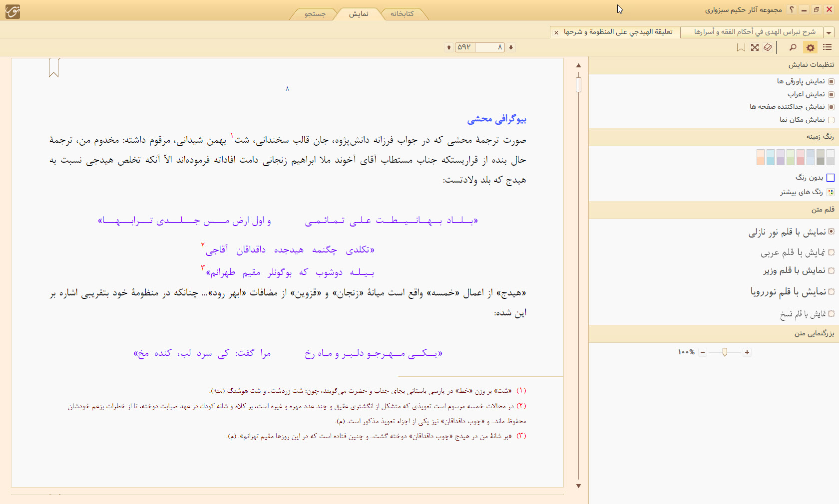Switch to the جستجو tab
The height and width of the screenshot is (504, 839).
(x=315, y=14)
